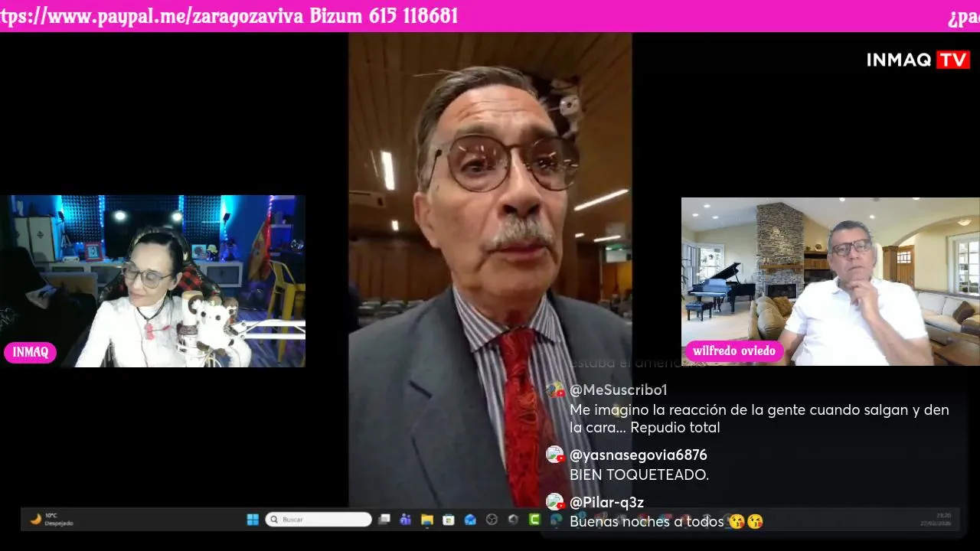The width and height of the screenshot is (980, 551).
Task: Open File Explorer from taskbar
Action: 427,520
